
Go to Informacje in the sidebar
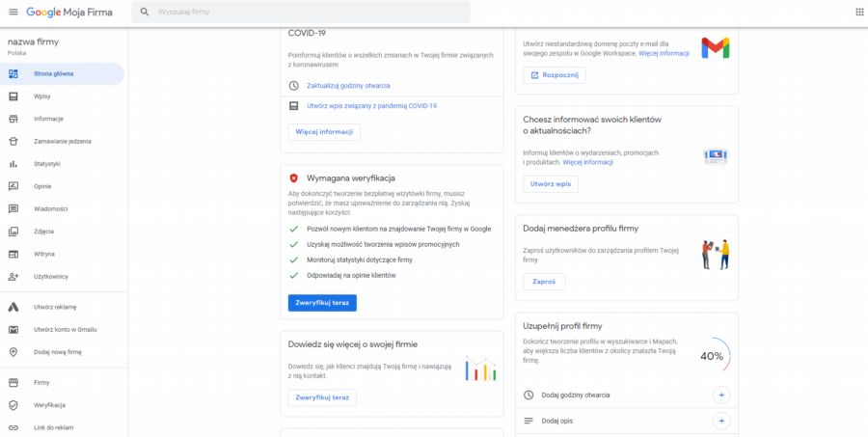pos(48,119)
